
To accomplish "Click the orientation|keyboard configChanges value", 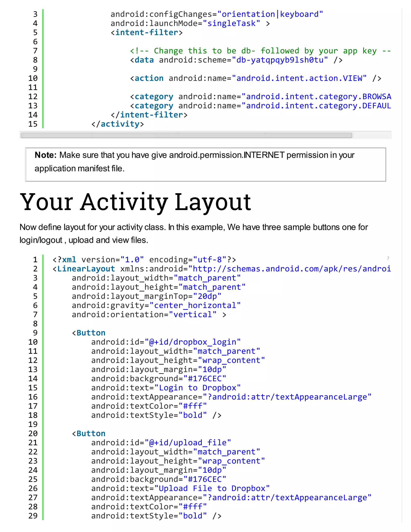I will pyautogui.click(x=270, y=14).
